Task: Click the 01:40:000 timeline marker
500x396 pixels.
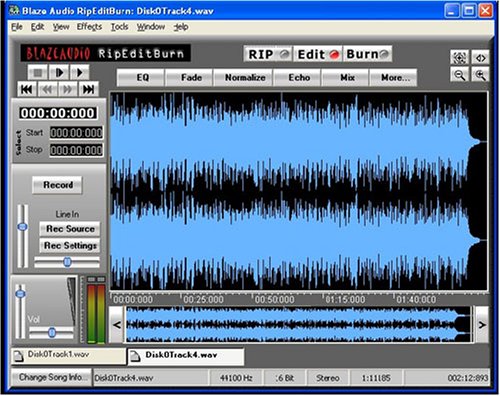Action: [x=416, y=300]
